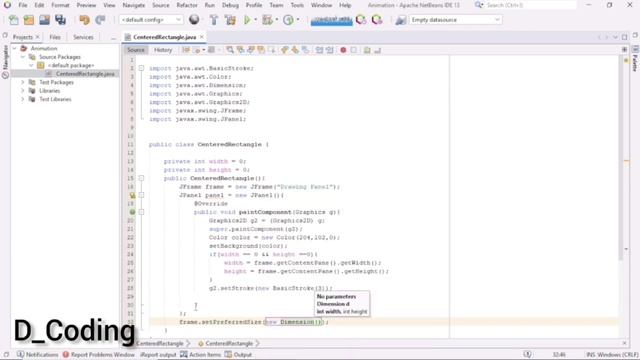Image resolution: width=640 pixels, height=360 pixels.
Task: Close the Projects tab
Action: 38,37
